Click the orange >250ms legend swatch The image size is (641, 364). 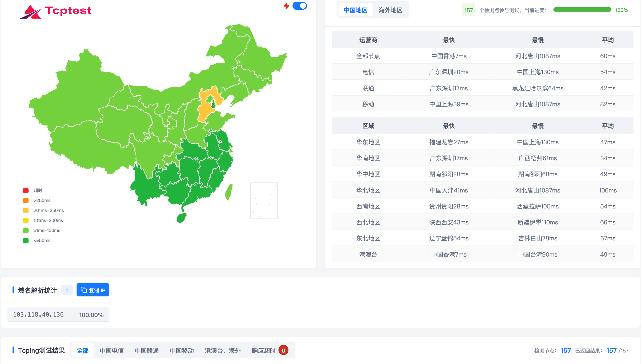point(26,200)
